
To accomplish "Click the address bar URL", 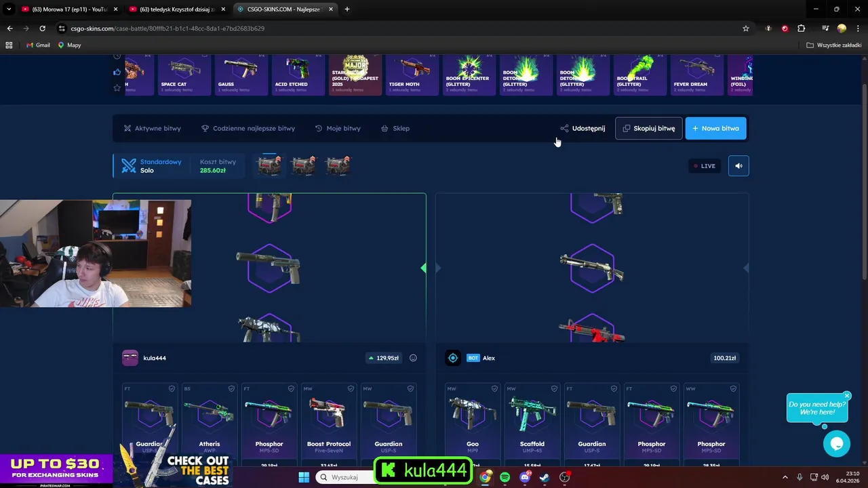I will point(168,28).
